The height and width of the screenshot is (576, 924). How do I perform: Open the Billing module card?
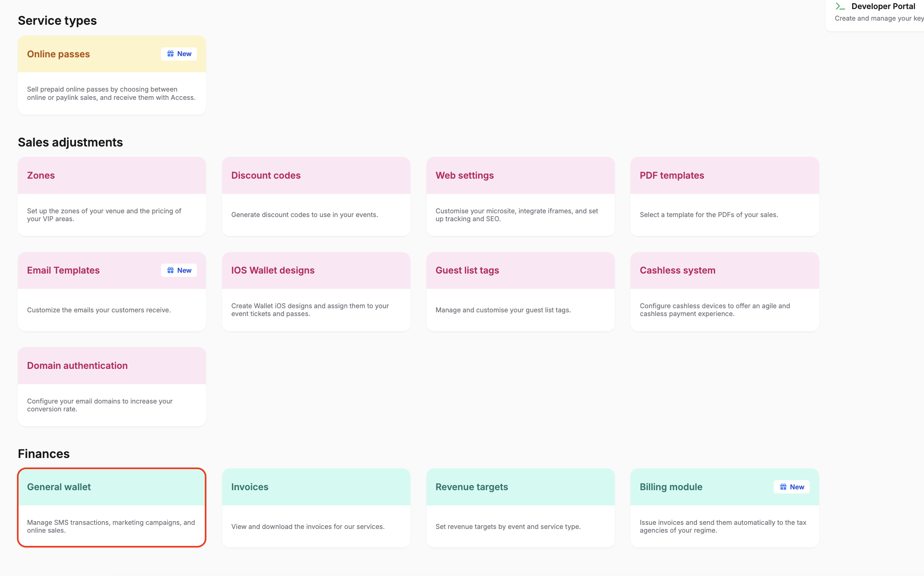(725, 508)
